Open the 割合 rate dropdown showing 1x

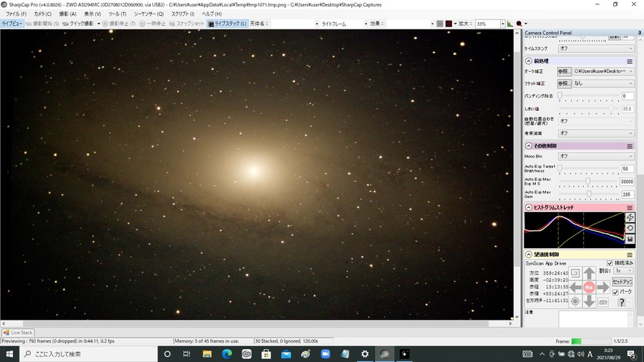pos(623,271)
